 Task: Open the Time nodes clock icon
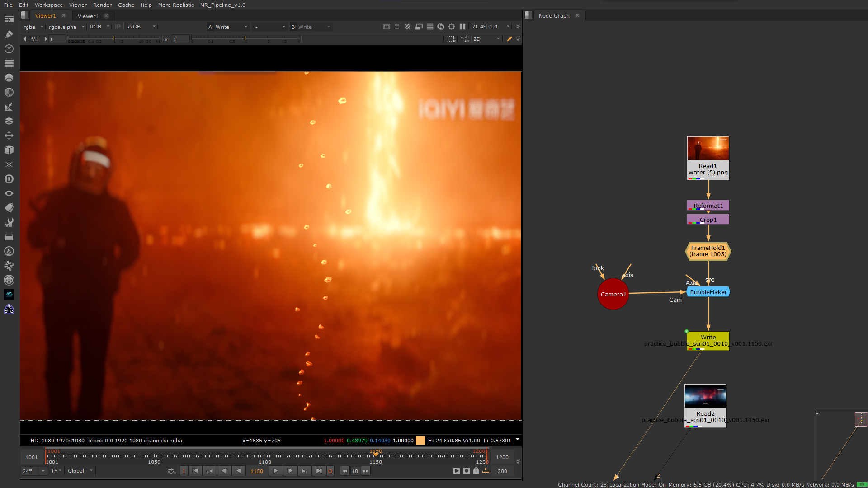pyautogui.click(x=9, y=49)
